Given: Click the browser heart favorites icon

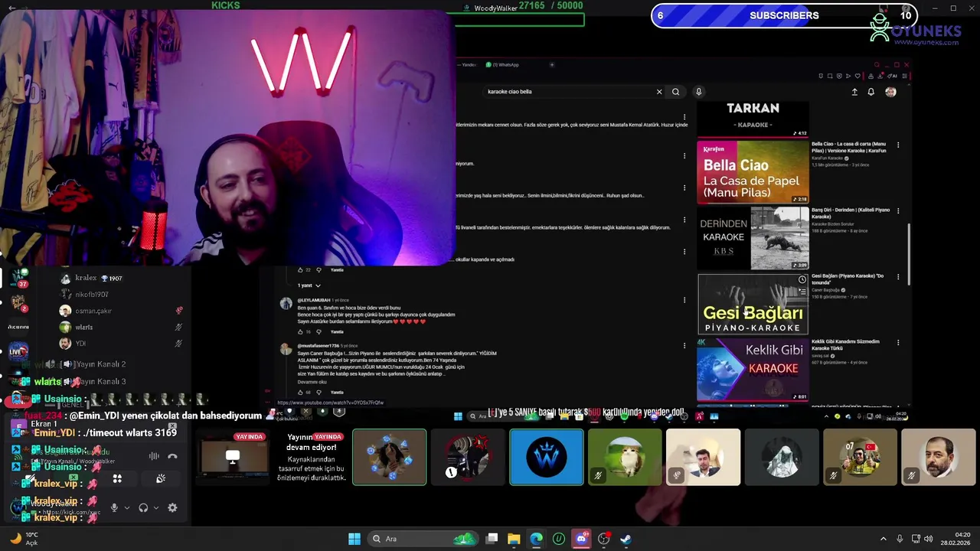Looking at the screenshot, I should coord(857,76).
